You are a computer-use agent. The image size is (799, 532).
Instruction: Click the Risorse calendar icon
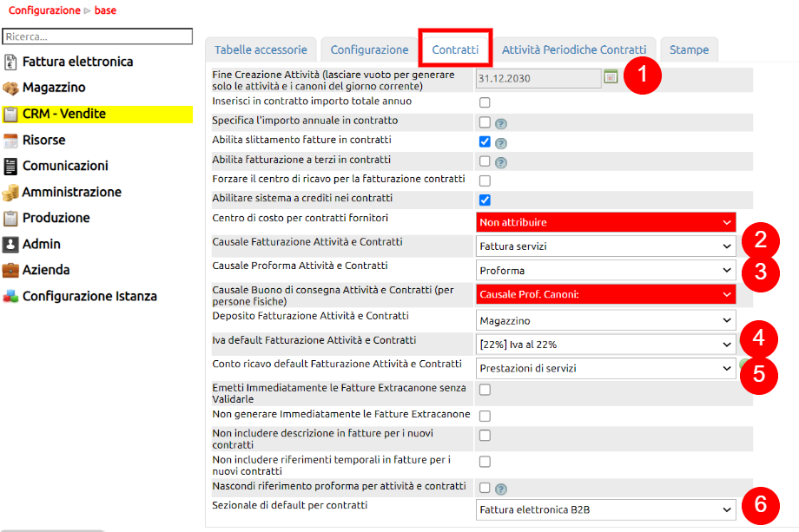[10, 141]
